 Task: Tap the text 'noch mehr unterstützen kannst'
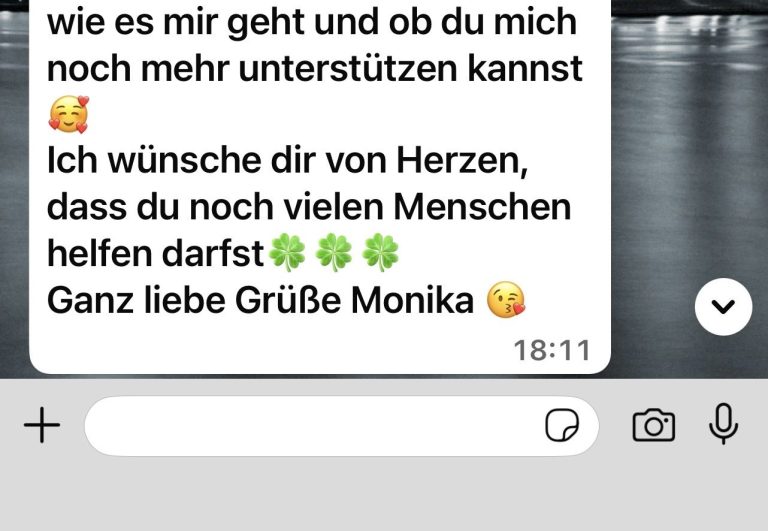(x=314, y=69)
